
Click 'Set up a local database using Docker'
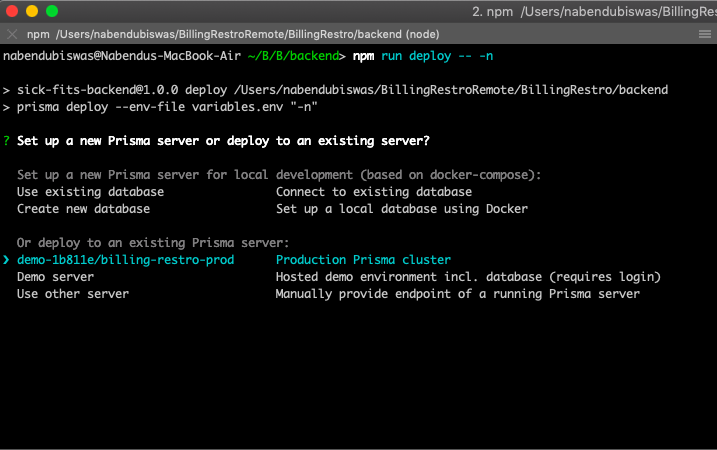point(402,209)
